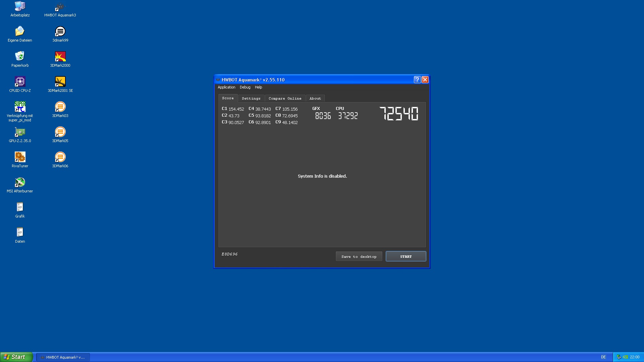Click the checksum code E8D696
This screenshot has width=644, height=362.
[229, 254]
